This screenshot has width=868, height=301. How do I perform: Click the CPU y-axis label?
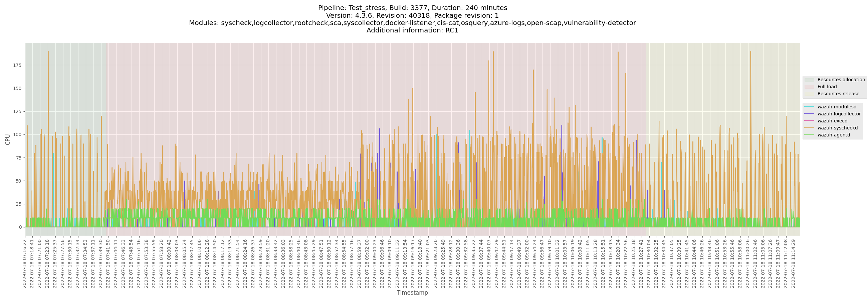pyautogui.click(x=7, y=139)
